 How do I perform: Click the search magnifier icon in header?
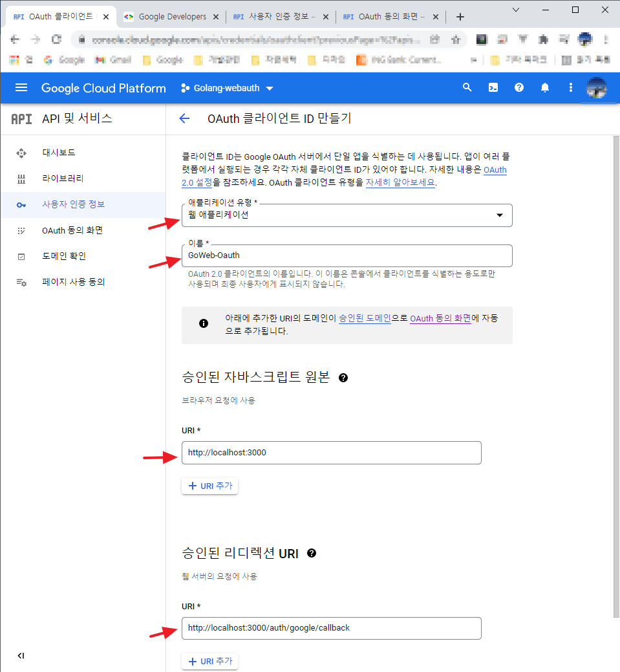(x=467, y=87)
